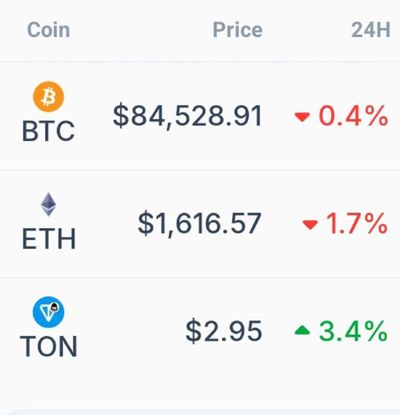Select the Bitcoin price $84,528.91
400x415 pixels.
click(x=188, y=116)
